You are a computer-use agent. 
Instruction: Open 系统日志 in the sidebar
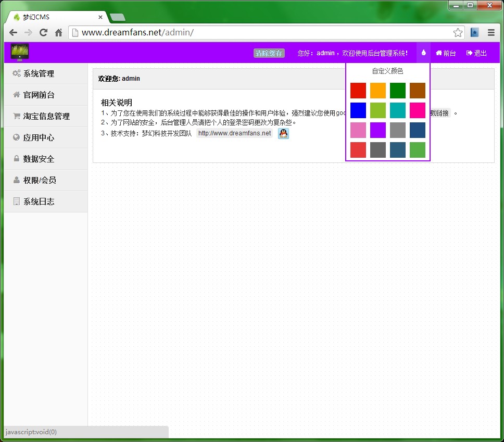(x=46, y=201)
